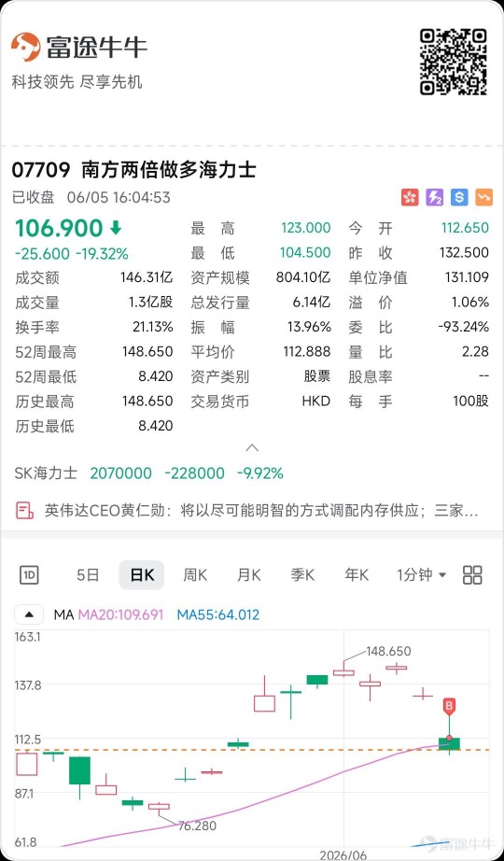Click the red B buy marker on chart

[450, 706]
